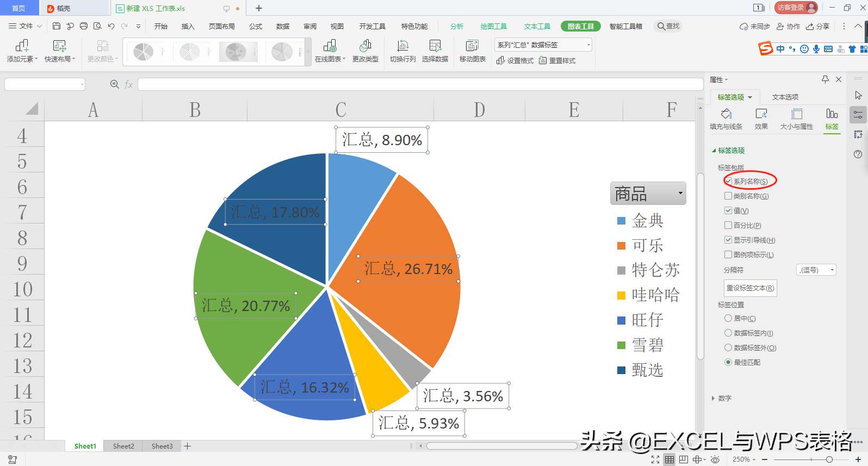Select Best Fit (最佳匹配) label position

(x=728, y=362)
